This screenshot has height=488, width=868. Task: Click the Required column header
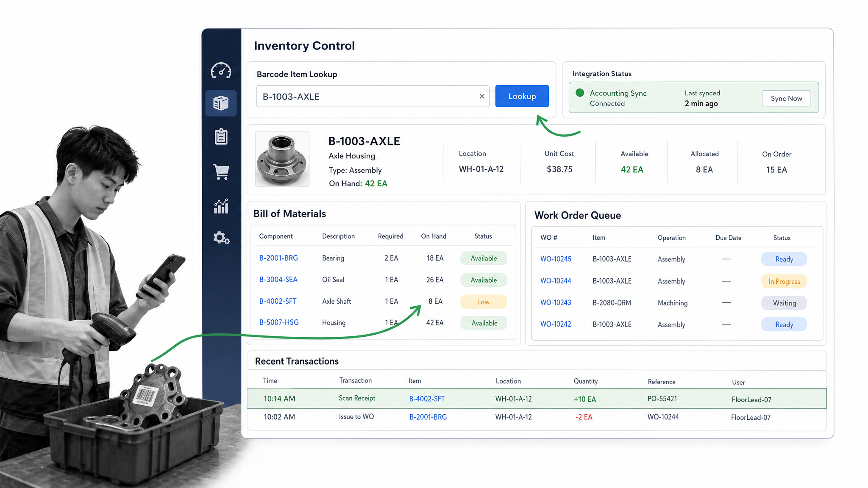(x=390, y=236)
